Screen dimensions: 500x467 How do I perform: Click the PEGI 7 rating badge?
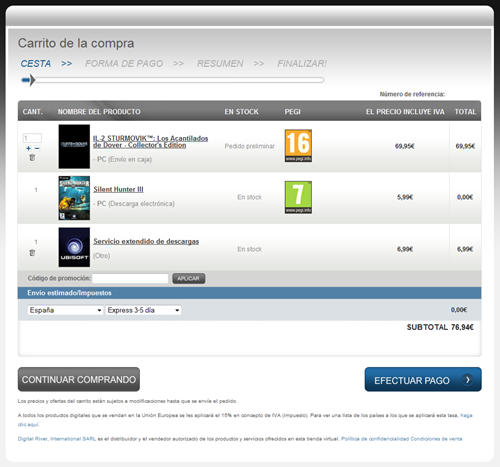point(298,197)
